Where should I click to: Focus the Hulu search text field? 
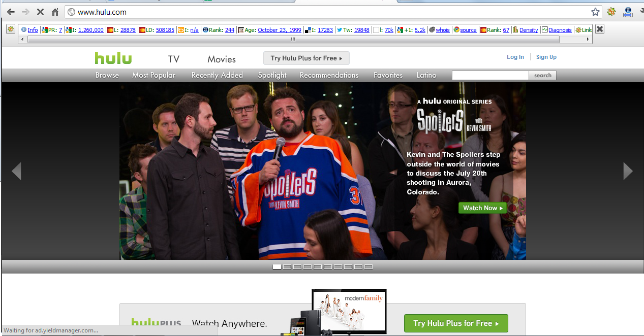coord(490,75)
